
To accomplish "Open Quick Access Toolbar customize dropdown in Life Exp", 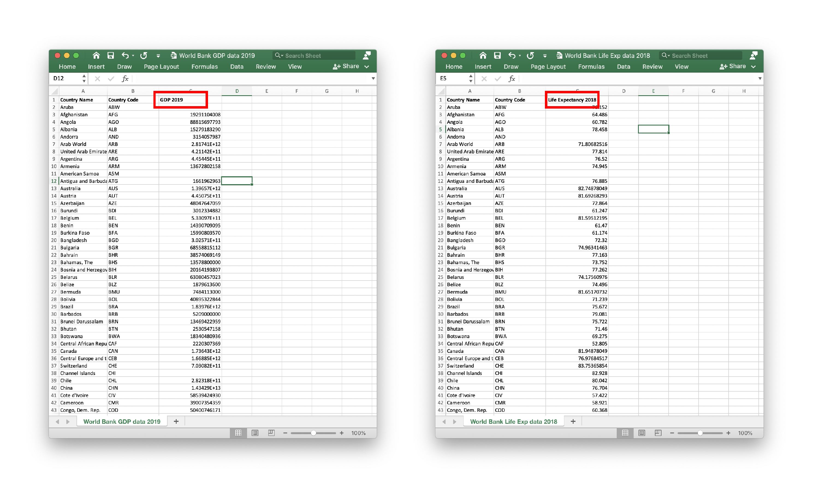I will point(545,56).
